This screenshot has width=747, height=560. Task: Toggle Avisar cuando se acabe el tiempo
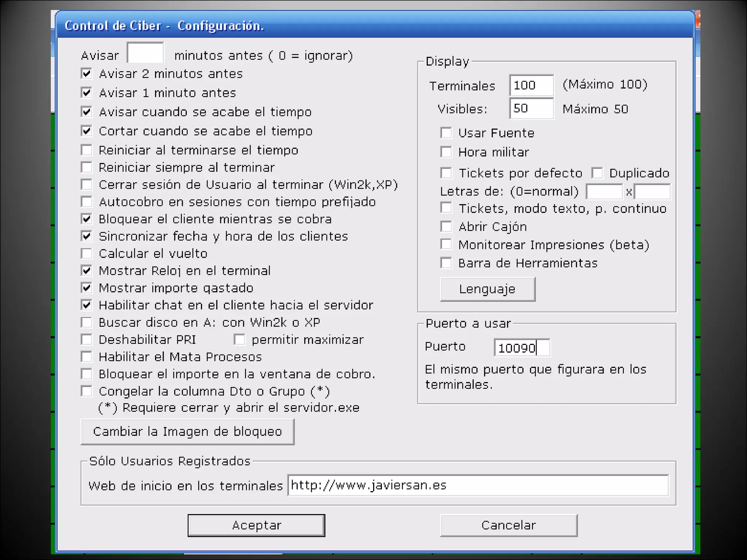click(x=86, y=112)
